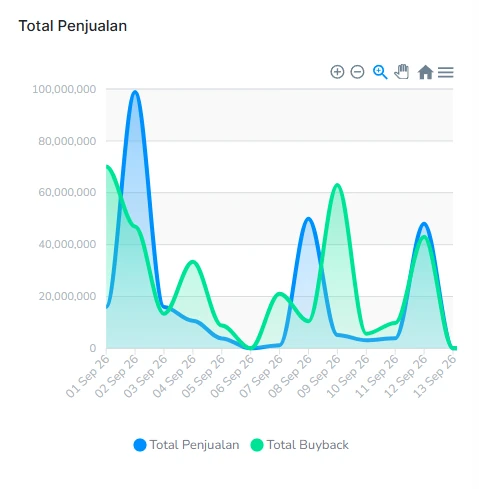Screen dimensions: 479x489
Task: Click the zoom out minus icon
Action: [x=357, y=72]
